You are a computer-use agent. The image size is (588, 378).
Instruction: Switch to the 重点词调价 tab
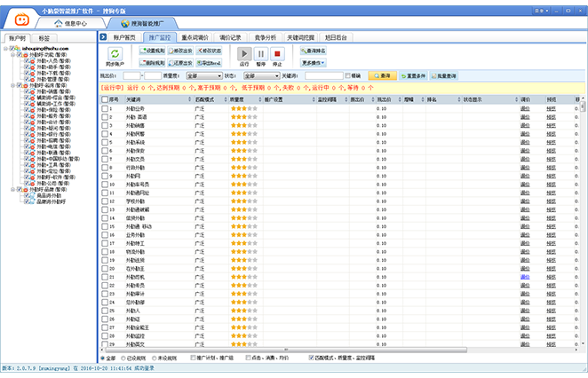(x=195, y=37)
